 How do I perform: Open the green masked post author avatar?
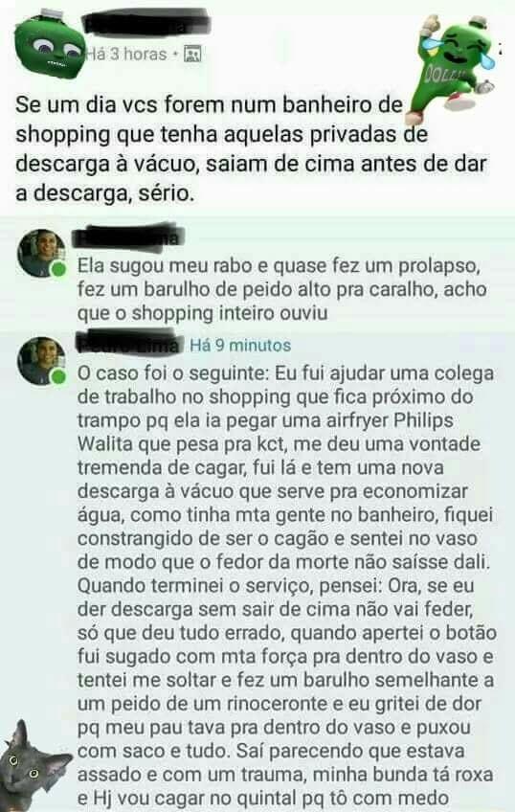(49, 45)
